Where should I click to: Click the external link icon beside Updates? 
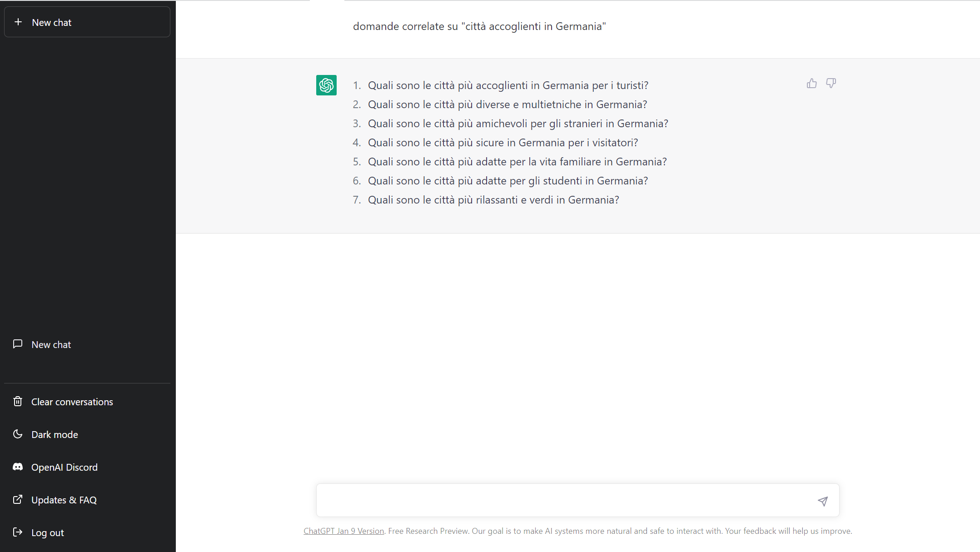tap(18, 499)
